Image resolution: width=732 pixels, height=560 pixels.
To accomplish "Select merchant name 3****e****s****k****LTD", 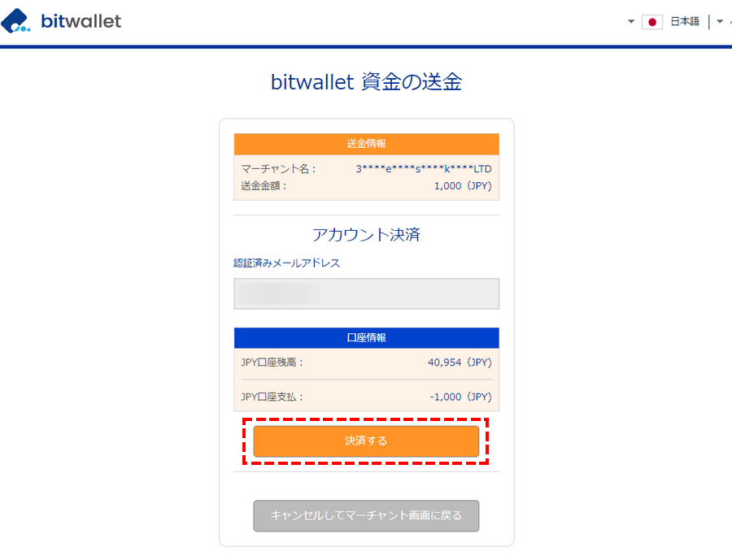I will (424, 169).
